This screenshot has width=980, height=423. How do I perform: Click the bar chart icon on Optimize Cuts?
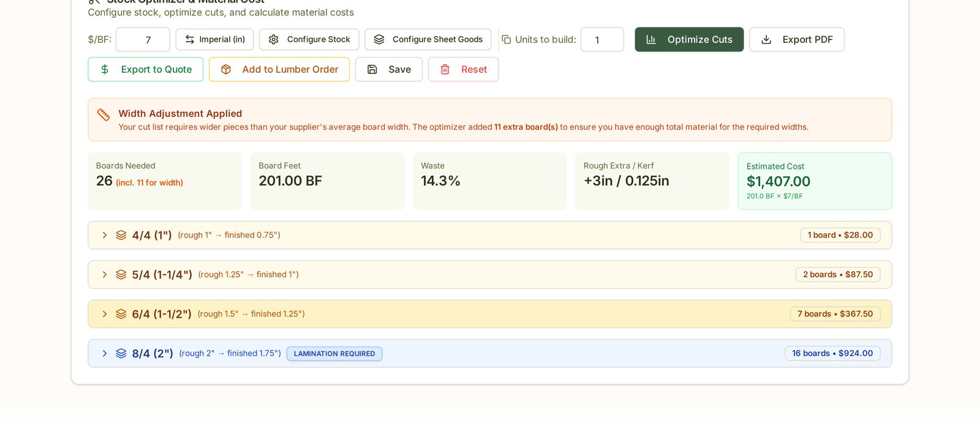pos(651,39)
